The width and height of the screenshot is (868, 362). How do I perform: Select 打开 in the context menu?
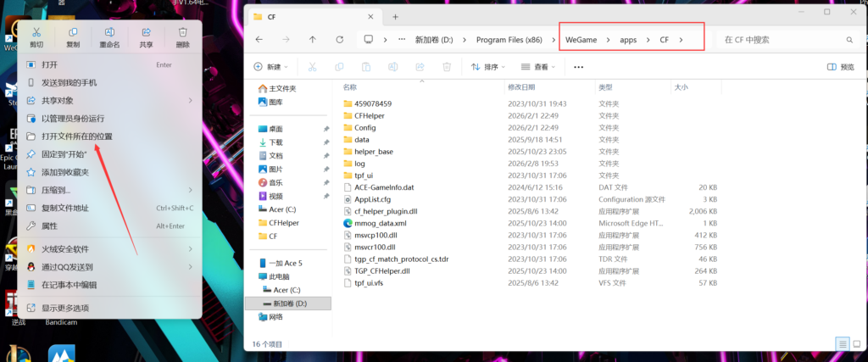[109, 64]
